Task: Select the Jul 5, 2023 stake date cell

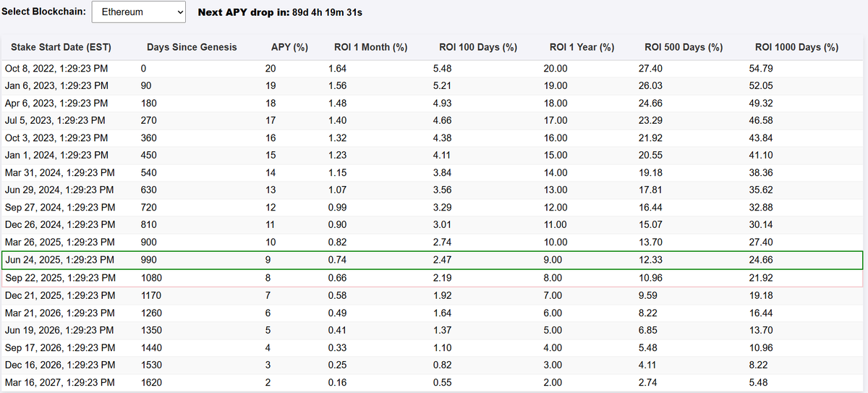Action: [55, 120]
